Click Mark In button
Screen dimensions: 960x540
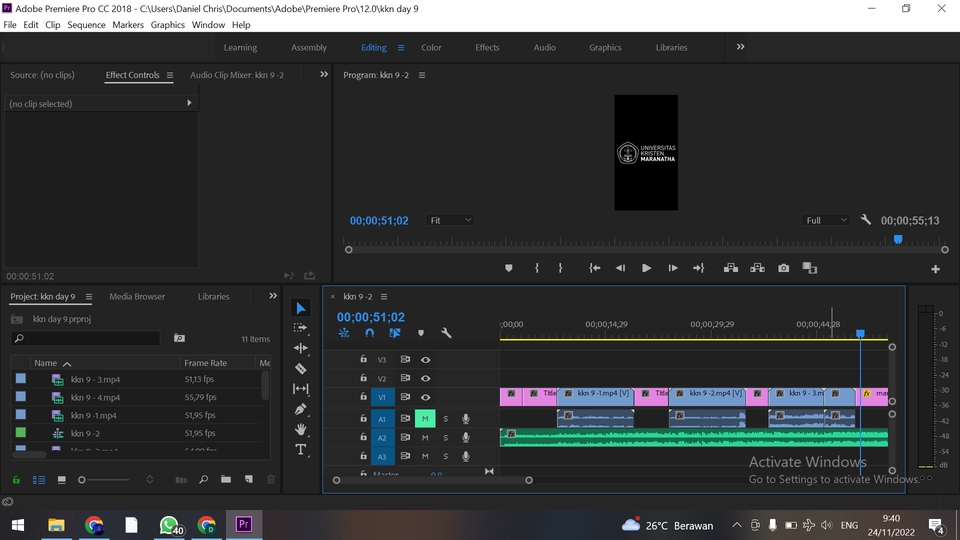pyautogui.click(x=537, y=268)
